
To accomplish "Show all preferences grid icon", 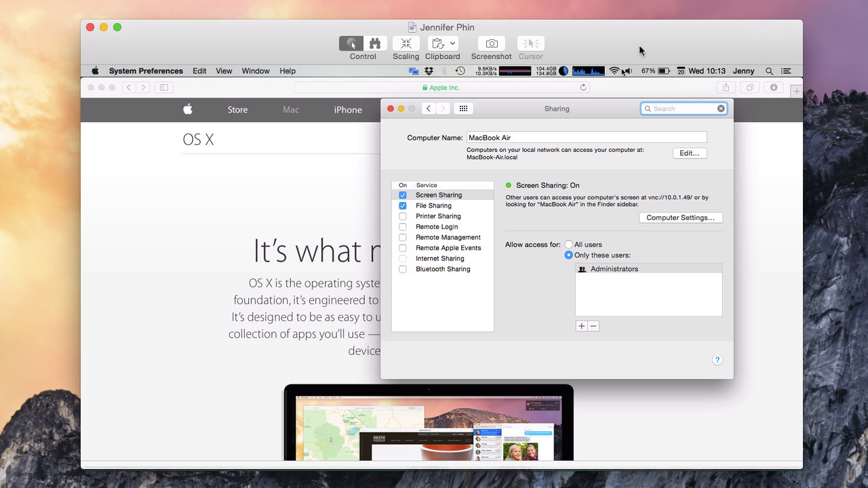I will click(464, 108).
